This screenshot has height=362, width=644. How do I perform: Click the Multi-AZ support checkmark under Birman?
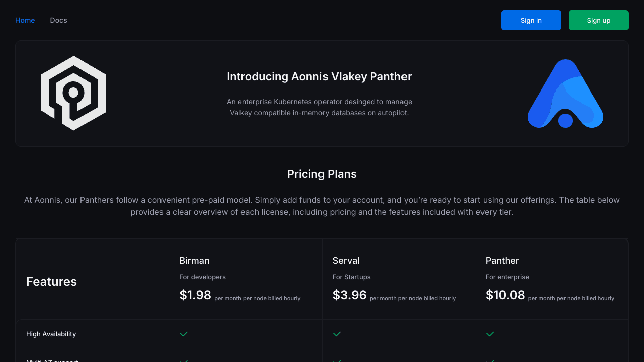coord(184,360)
